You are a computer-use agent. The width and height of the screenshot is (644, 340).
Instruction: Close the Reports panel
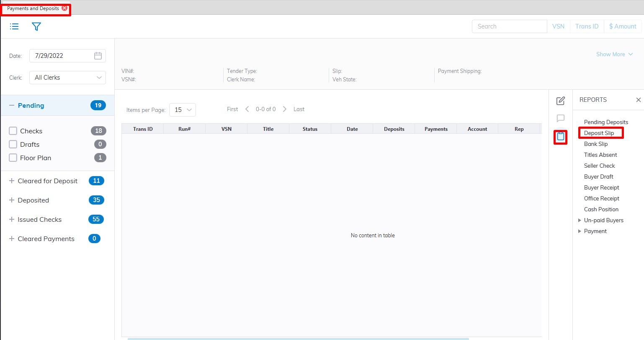click(x=638, y=100)
